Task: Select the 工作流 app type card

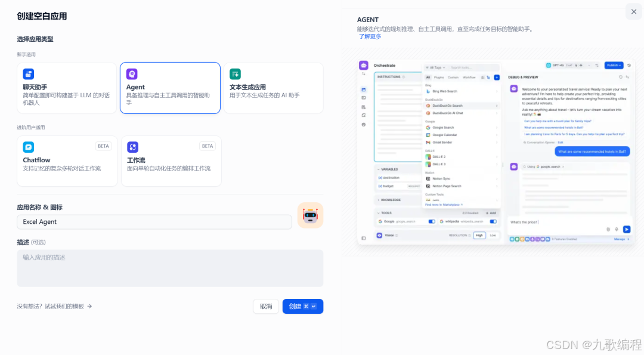Action: click(x=171, y=161)
